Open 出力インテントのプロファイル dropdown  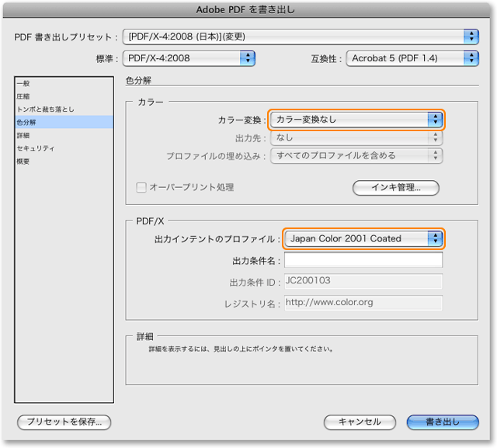click(x=363, y=238)
